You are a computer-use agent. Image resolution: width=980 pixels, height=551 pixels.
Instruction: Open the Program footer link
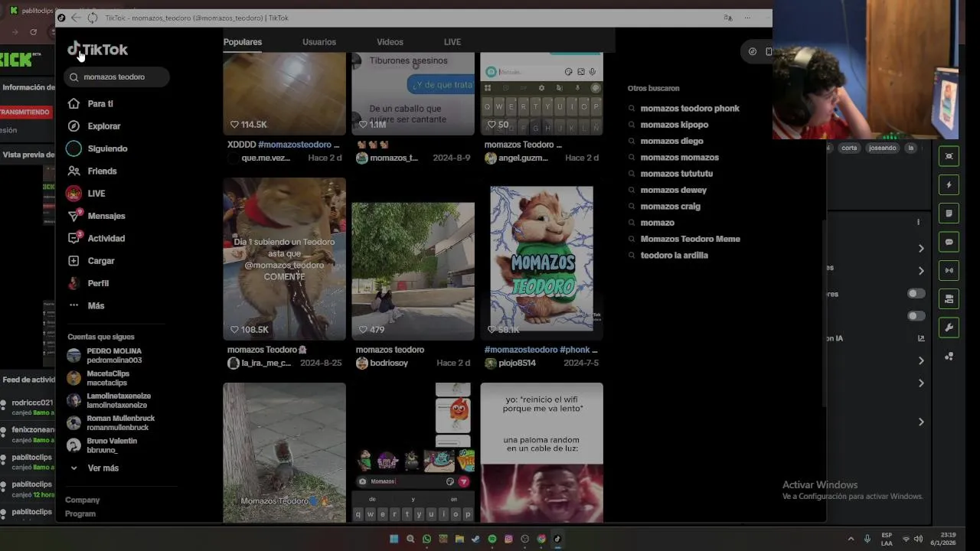pyautogui.click(x=80, y=514)
